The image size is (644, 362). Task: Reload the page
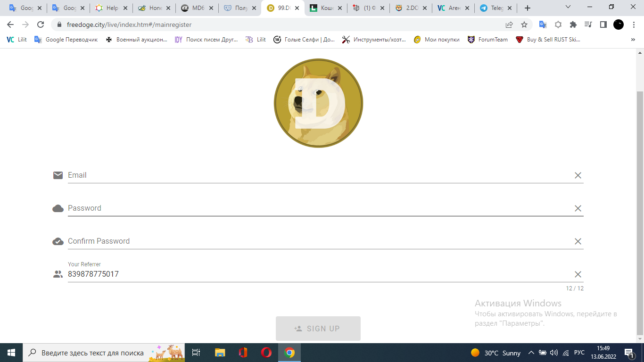[41, 25]
